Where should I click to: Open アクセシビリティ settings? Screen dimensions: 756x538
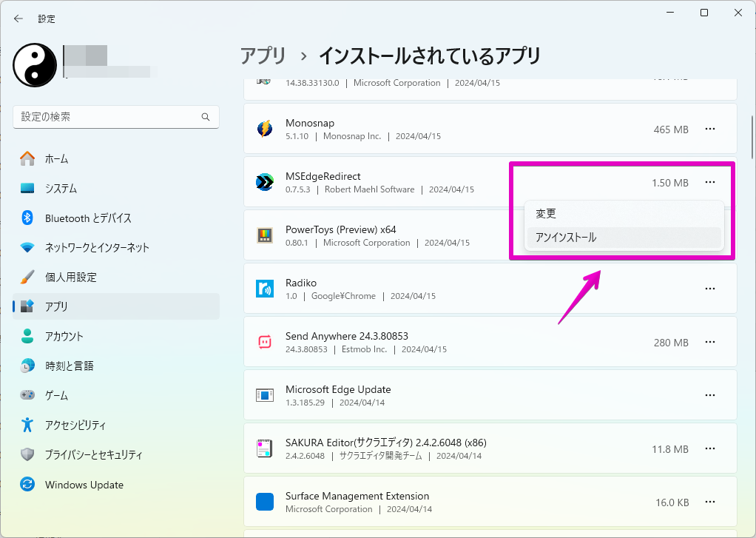tap(116, 425)
